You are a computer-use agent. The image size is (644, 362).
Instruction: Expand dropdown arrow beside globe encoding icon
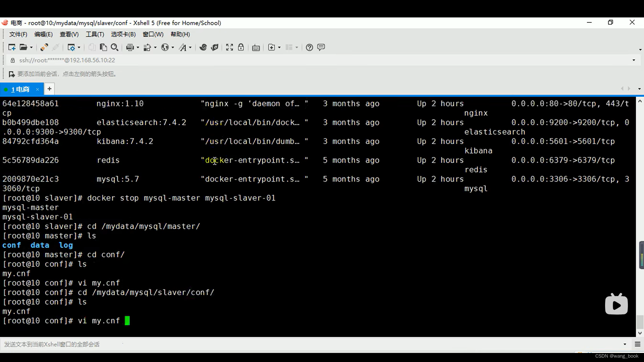(173, 48)
